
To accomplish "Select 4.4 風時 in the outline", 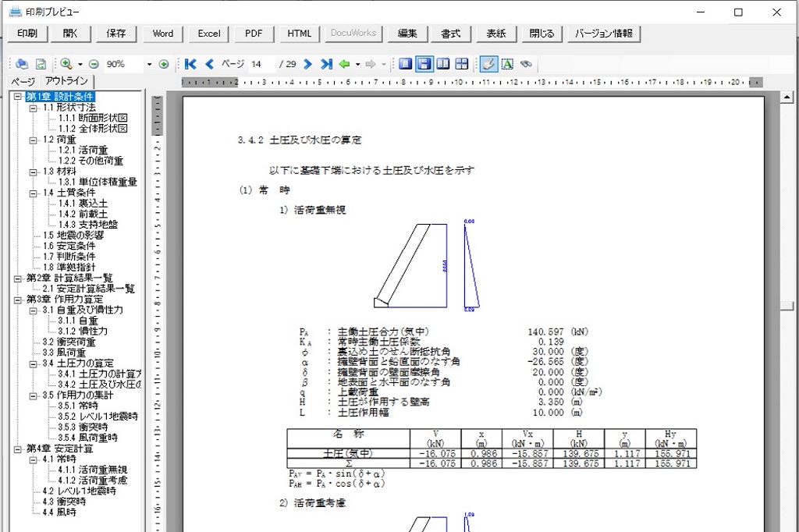I will pos(59,512).
